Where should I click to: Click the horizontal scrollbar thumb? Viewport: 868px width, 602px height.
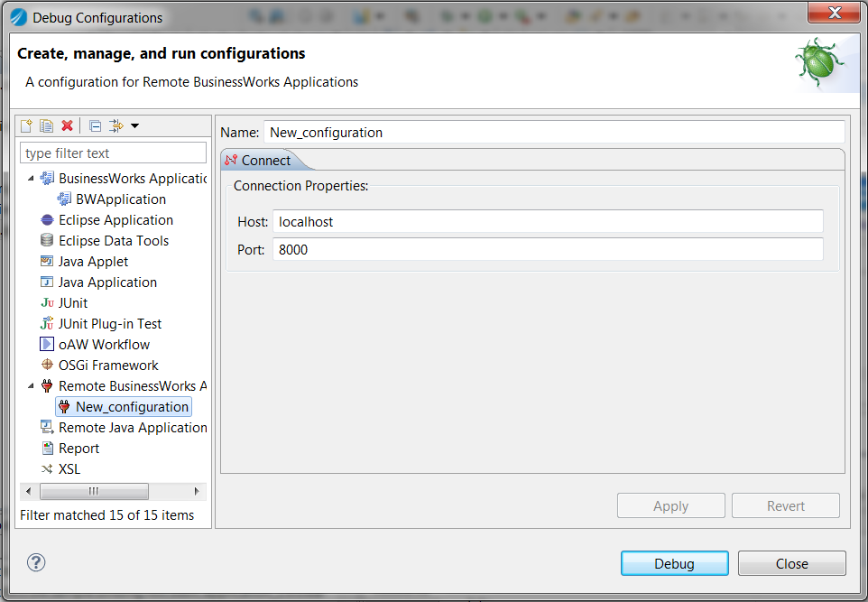click(94, 491)
